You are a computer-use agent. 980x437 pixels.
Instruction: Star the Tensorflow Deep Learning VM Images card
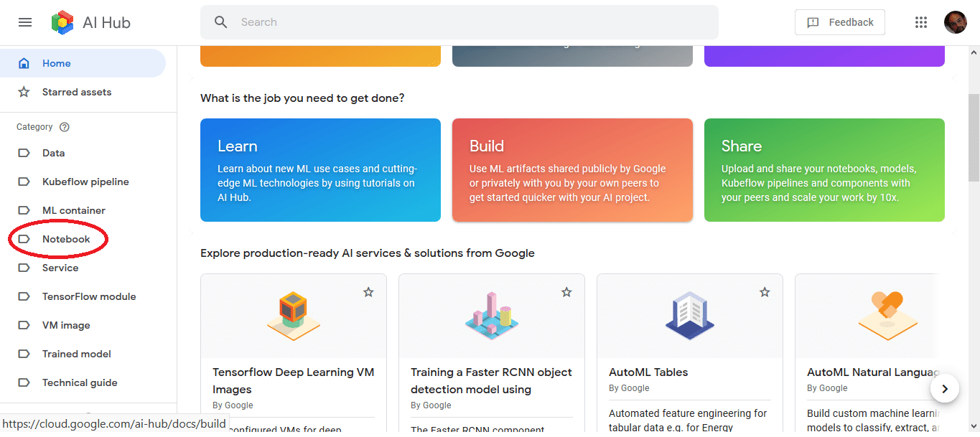(368, 292)
